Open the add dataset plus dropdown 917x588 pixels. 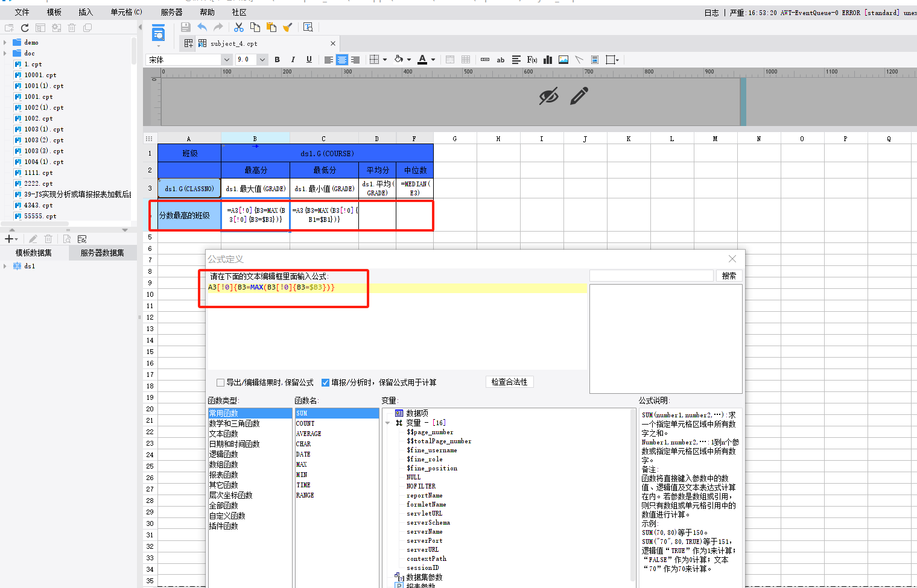point(11,239)
